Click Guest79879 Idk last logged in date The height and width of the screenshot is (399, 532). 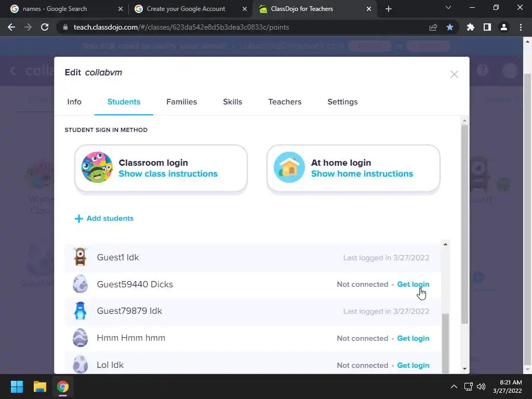coord(386,312)
